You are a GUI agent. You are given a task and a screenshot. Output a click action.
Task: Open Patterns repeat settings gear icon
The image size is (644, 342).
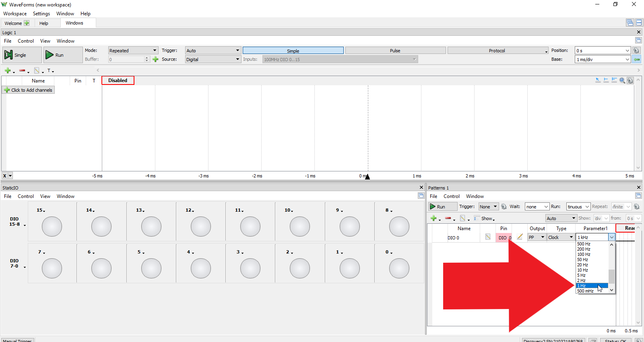click(637, 207)
